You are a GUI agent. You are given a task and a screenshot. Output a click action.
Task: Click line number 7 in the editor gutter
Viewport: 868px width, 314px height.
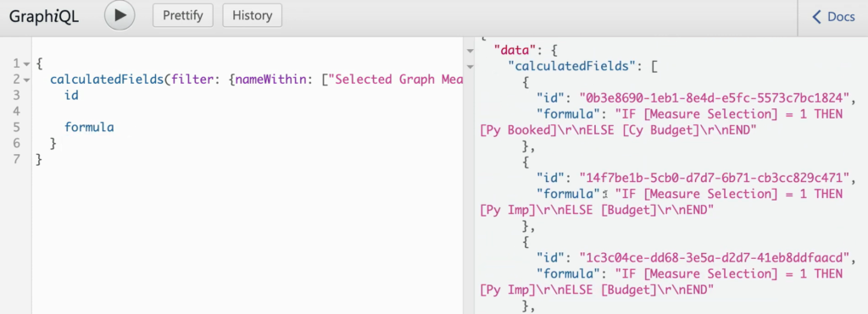(x=17, y=159)
